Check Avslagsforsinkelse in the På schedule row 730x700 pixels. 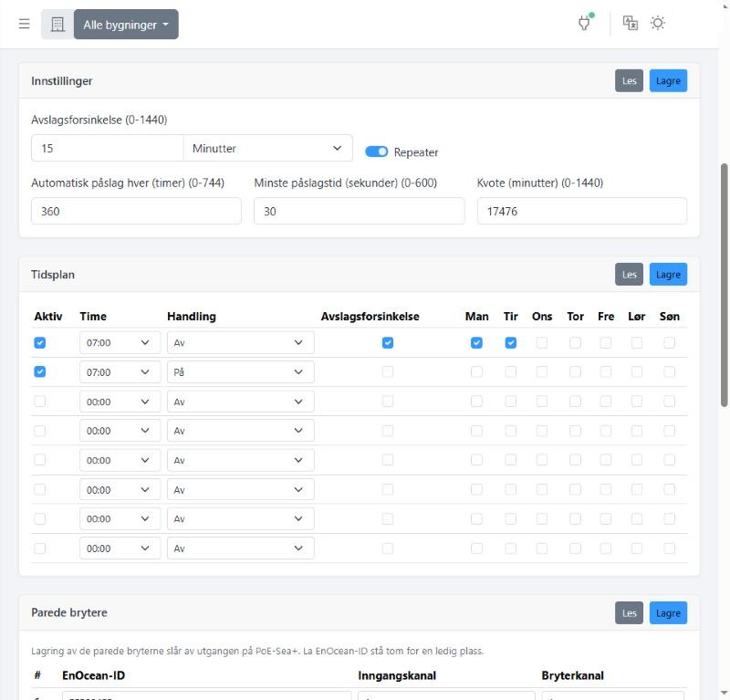(x=387, y=371)
